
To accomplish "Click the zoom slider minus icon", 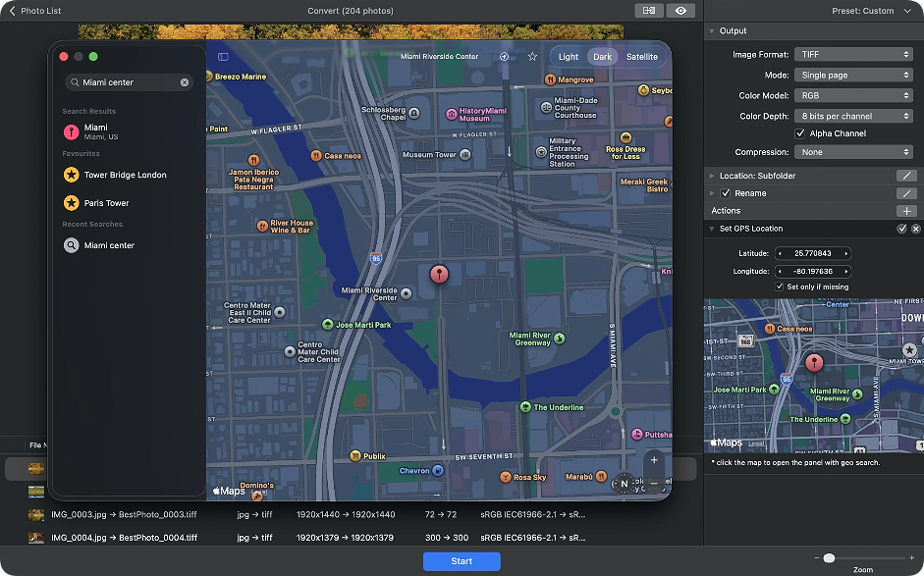I will (x=816, y=557).
